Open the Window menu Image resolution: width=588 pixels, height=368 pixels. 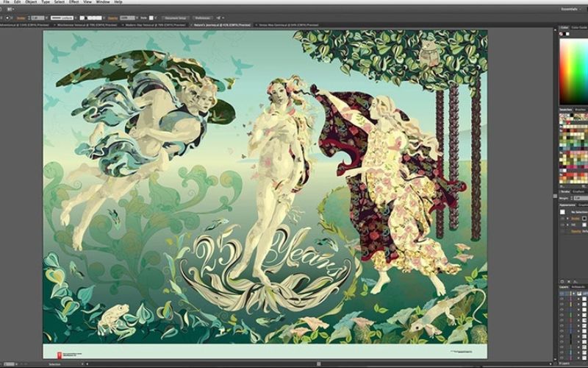(x=102, y=2)
